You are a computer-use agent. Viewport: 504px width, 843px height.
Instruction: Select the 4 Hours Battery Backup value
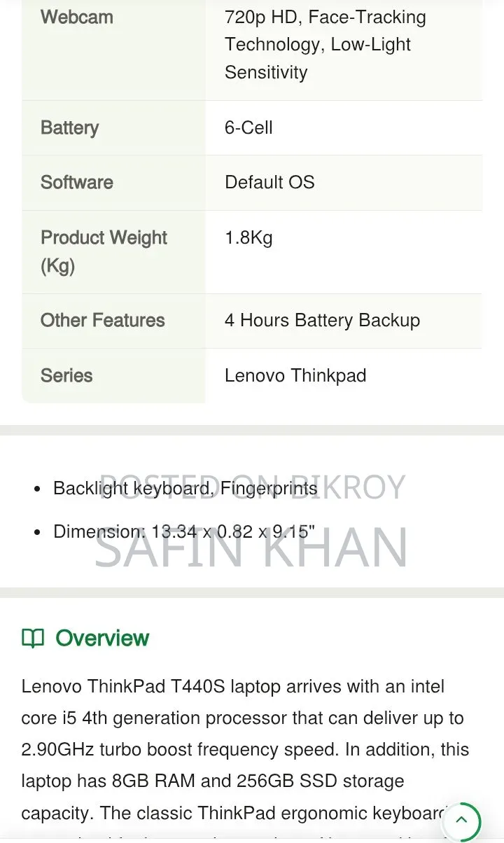(x=322, y=320)
